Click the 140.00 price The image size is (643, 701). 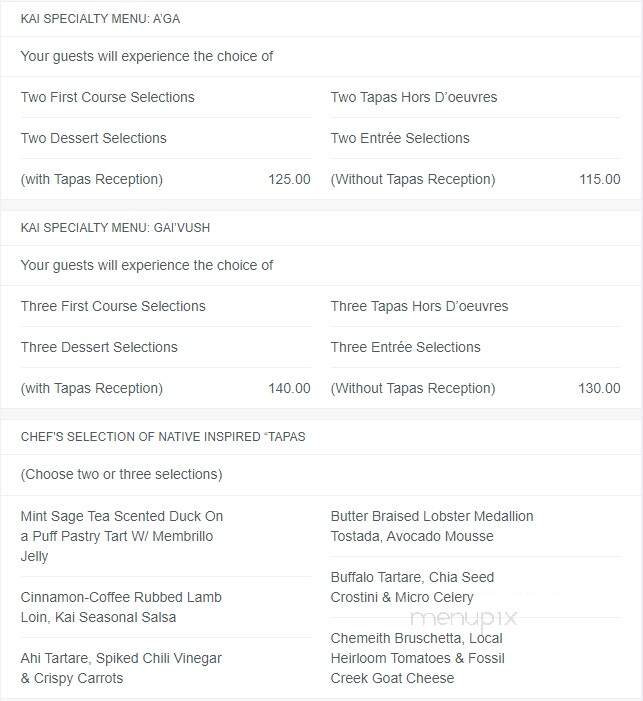coord(289,389)
